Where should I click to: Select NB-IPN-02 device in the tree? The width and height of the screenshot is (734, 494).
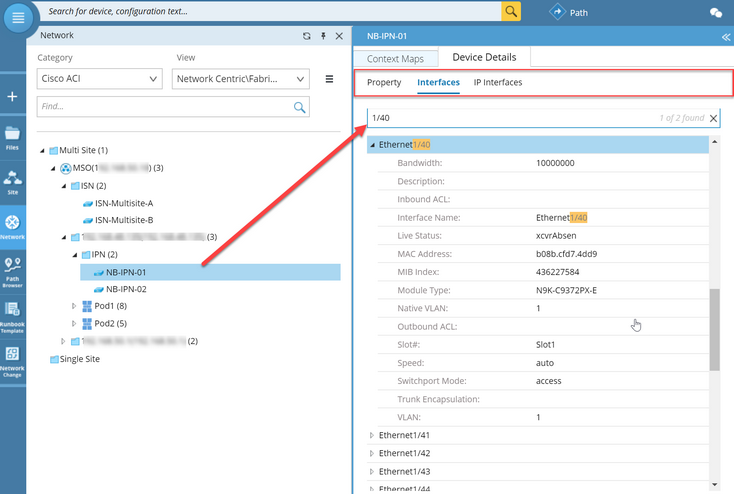click(126, 289)
